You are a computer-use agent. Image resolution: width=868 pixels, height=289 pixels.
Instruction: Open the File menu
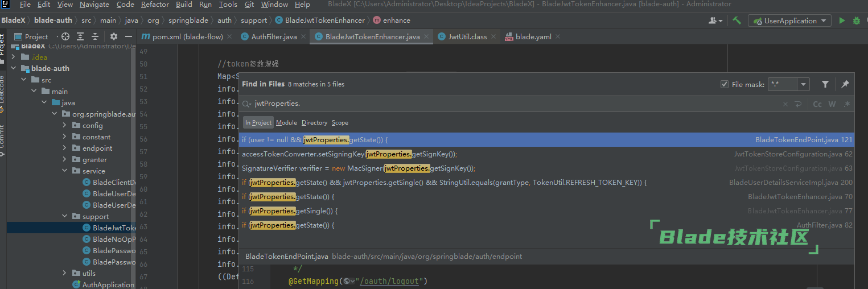(x=25, y=5)
